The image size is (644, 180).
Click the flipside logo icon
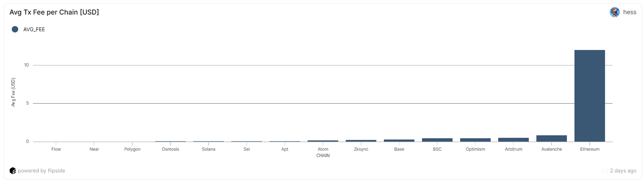tap(13, 171)
